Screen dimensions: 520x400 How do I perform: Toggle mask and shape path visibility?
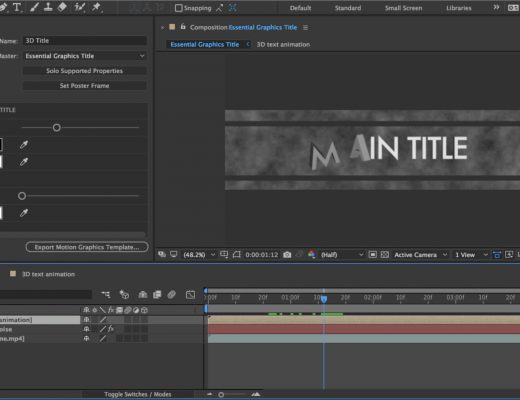[x=236, y=255]
